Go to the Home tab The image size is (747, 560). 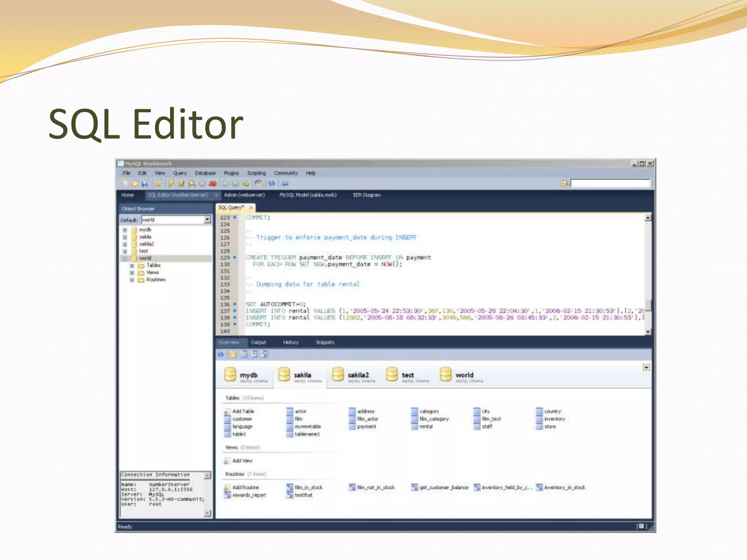pos(128,195)
